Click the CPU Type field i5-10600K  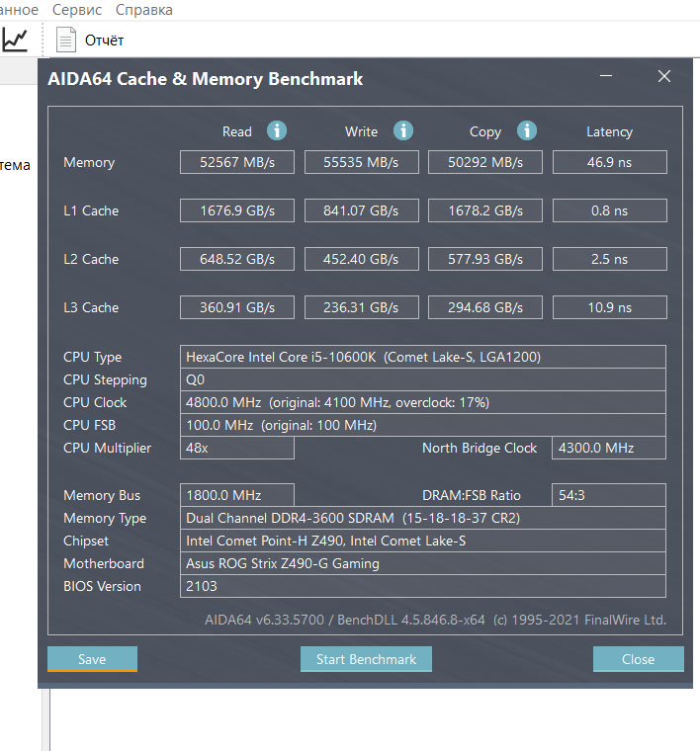423,357
